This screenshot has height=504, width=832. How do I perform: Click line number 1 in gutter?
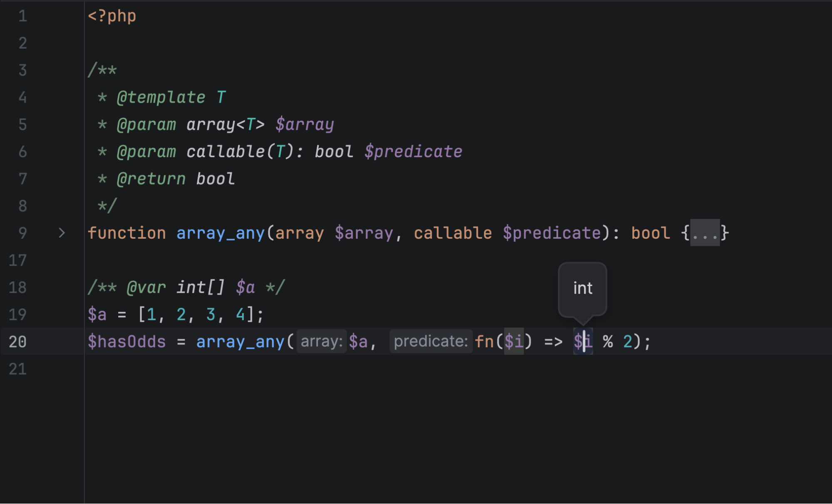point(23,16)
